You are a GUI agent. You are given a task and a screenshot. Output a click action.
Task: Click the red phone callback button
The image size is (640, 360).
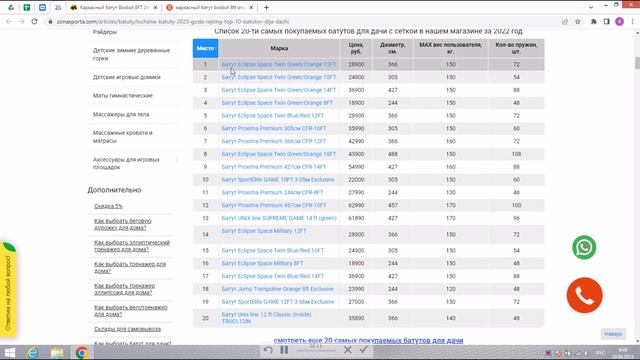[x=584, y=295]
